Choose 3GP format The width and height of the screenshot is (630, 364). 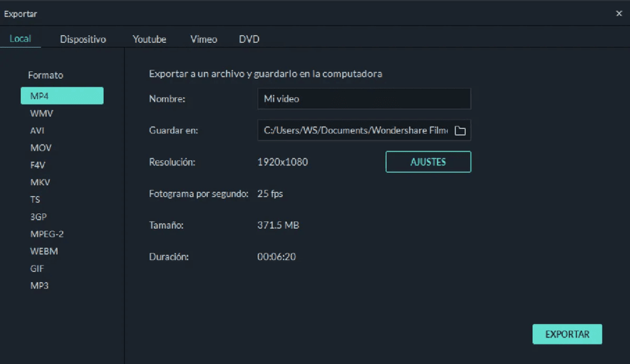point(38,217)
